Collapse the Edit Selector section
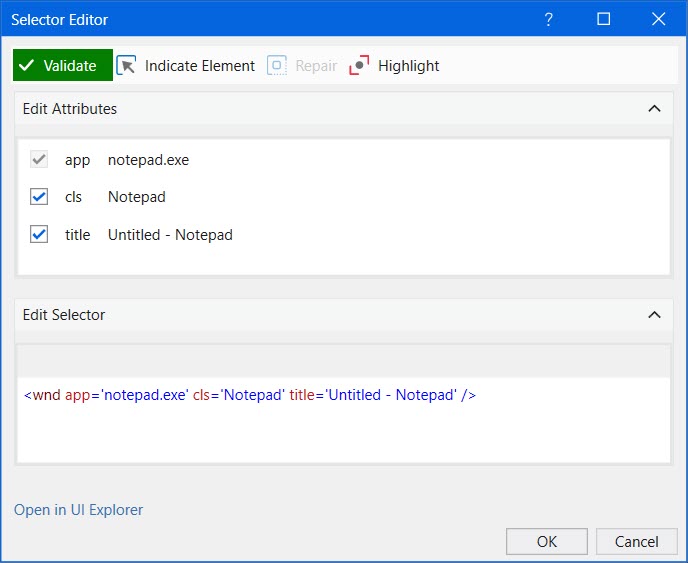The width and height of the screenshot is (688, 563). point(654,315)
